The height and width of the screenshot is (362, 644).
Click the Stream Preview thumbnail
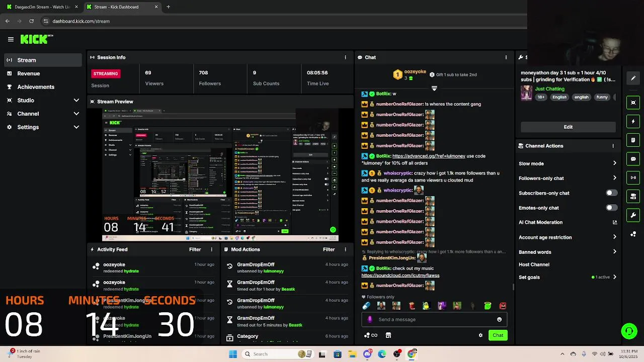[220, 175]
